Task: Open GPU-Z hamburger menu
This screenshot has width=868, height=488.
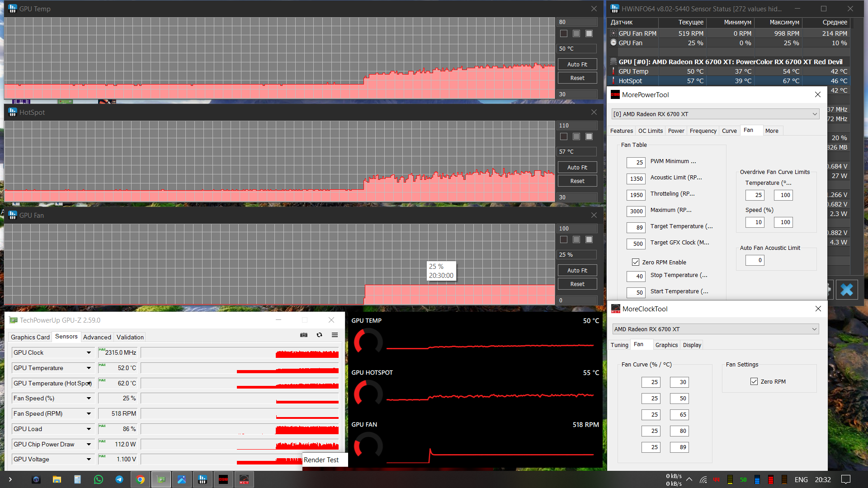Action: (x=335, y=335)
